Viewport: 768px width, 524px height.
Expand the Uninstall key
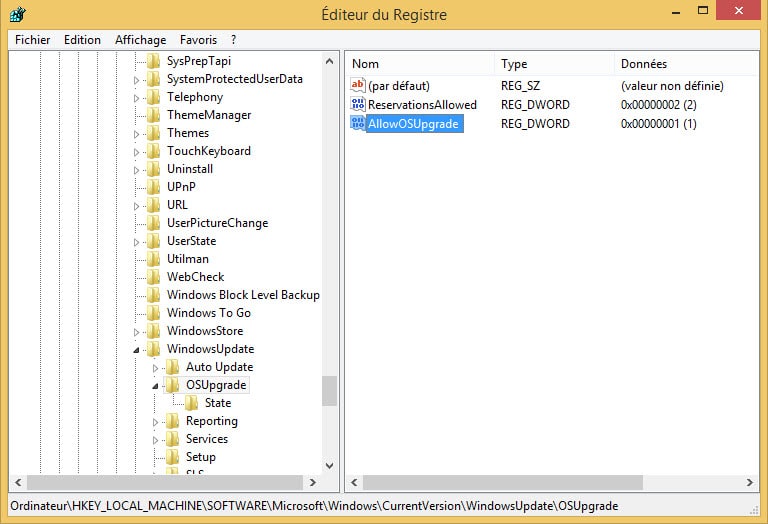click(137, 170)
